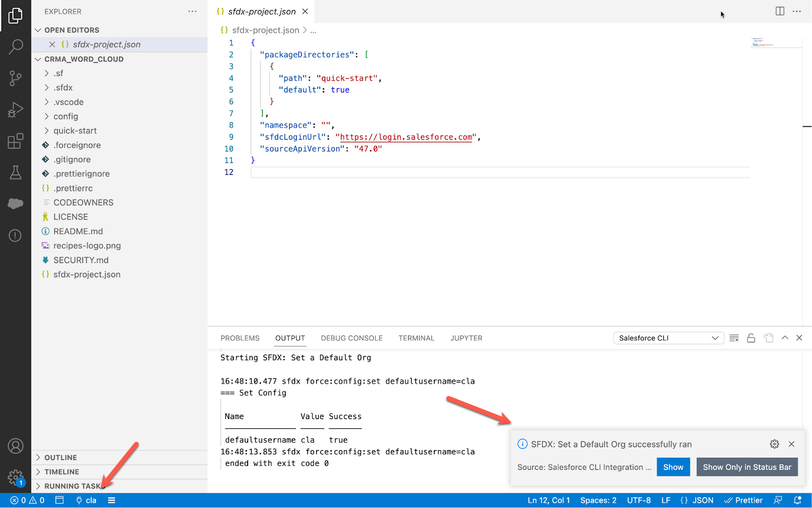Click the errors and warnings status indicator
The image size is (812, 508).
point(27,500)
